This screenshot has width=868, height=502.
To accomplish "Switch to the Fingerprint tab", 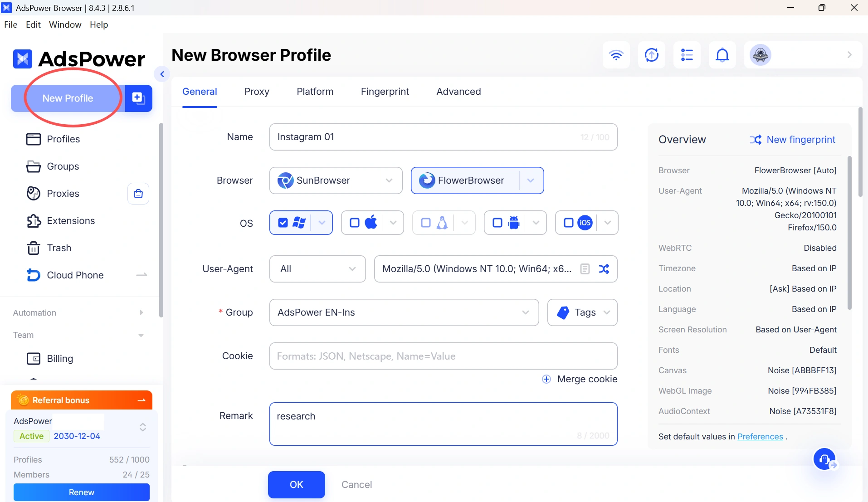I will 385,92.
